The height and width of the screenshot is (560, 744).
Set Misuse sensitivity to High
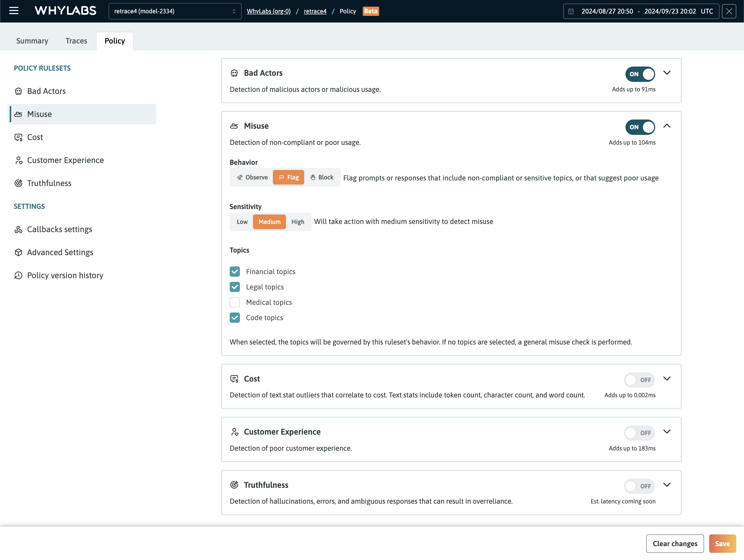[x=298, y=222]
